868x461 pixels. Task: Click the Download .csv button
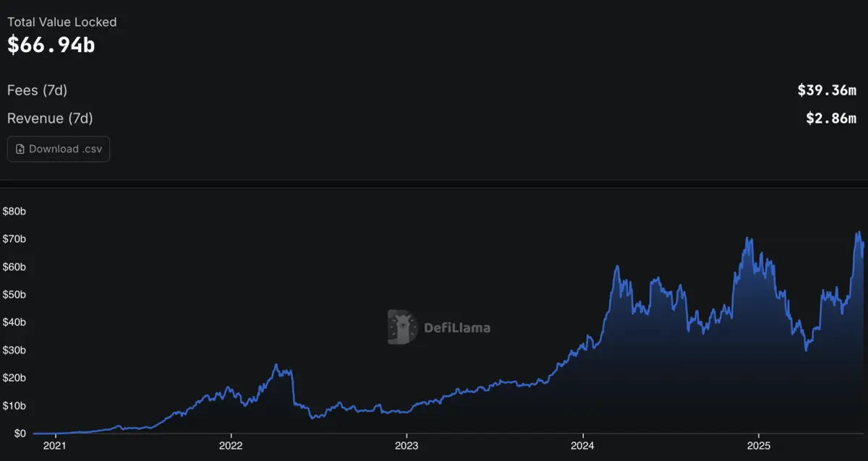tap(59, 149)
